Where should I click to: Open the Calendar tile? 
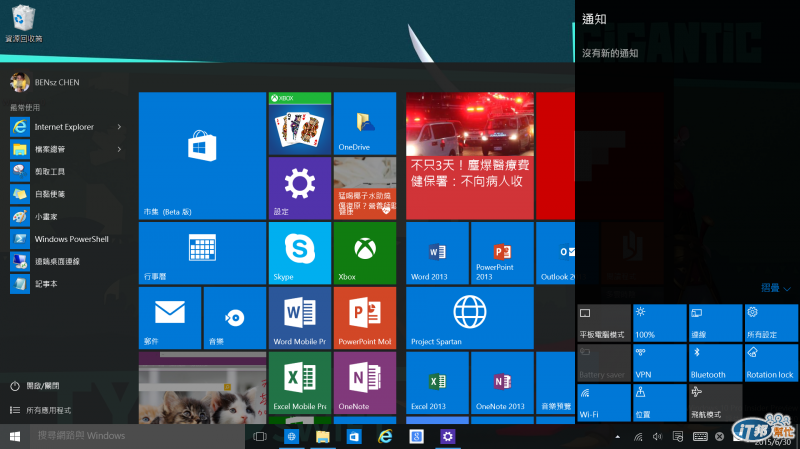point(203,253)
